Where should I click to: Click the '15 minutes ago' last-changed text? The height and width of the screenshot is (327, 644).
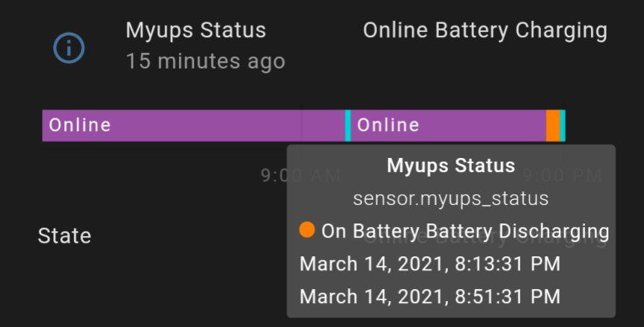206,62
